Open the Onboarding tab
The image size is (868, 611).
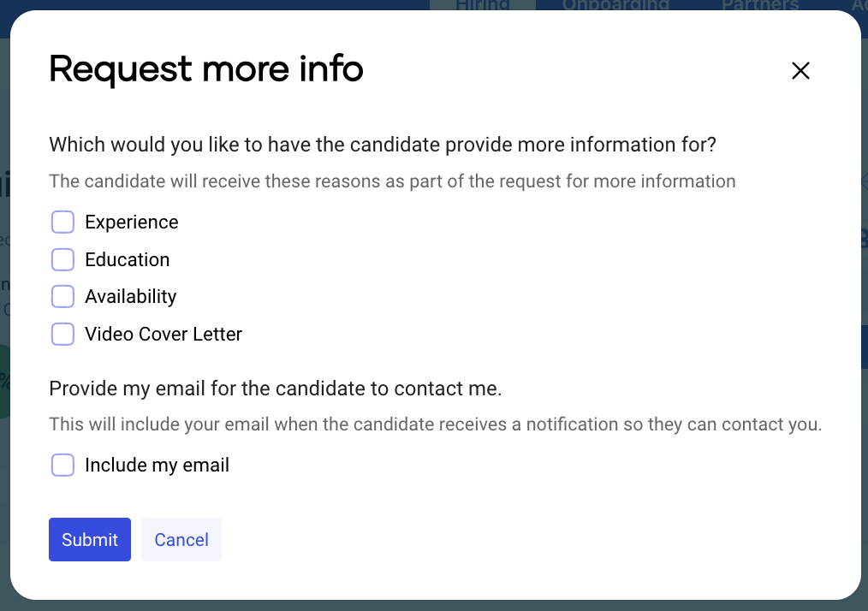point(615,5)
